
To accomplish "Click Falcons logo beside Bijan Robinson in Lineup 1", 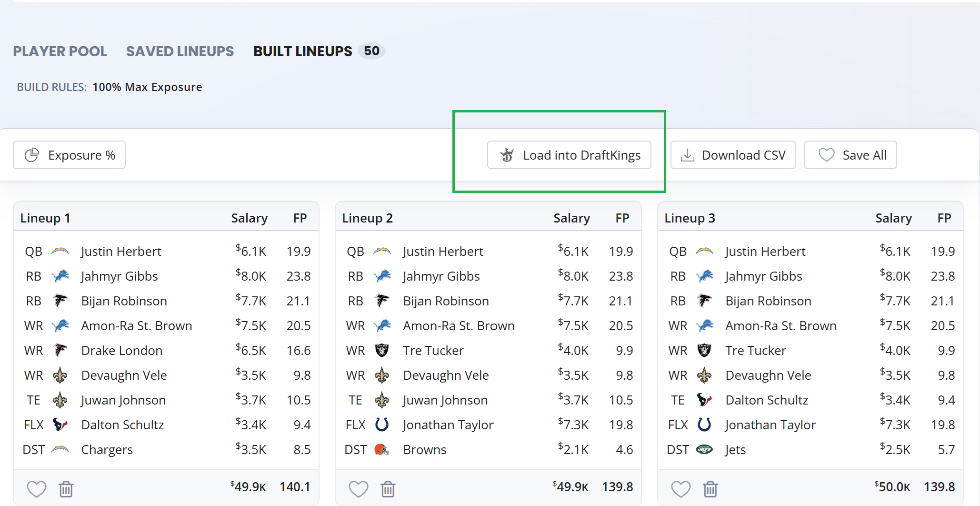I will click(x=60, y=301).
